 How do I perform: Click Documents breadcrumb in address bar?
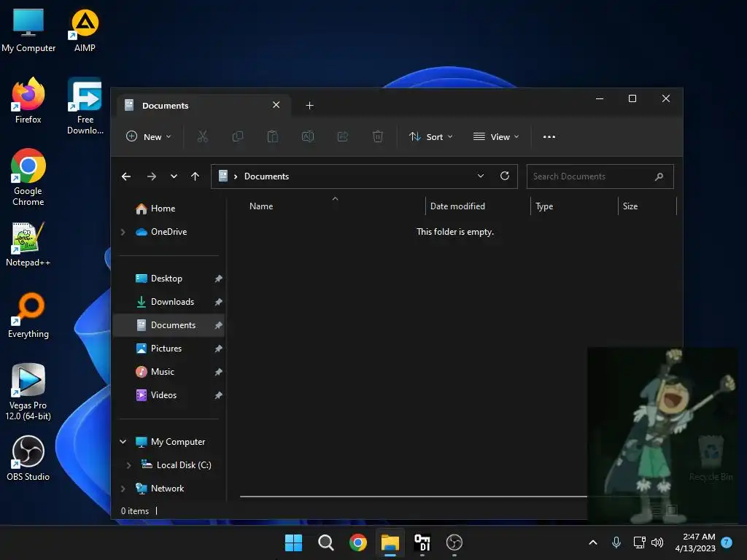tap(266, 176)
